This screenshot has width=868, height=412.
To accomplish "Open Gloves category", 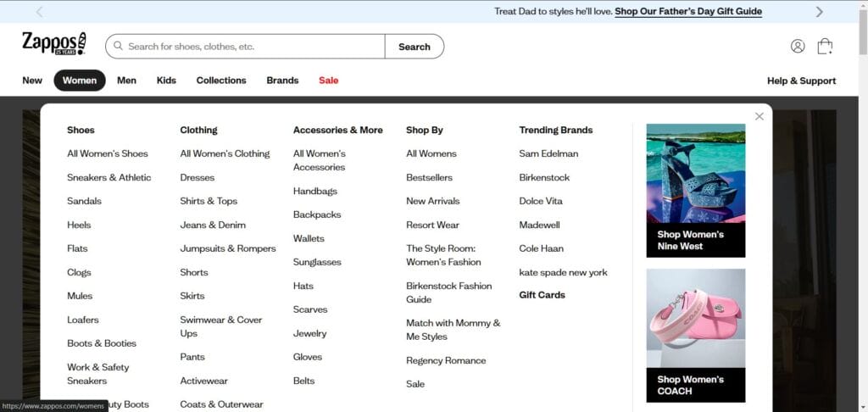I will (x=307, y=357).
